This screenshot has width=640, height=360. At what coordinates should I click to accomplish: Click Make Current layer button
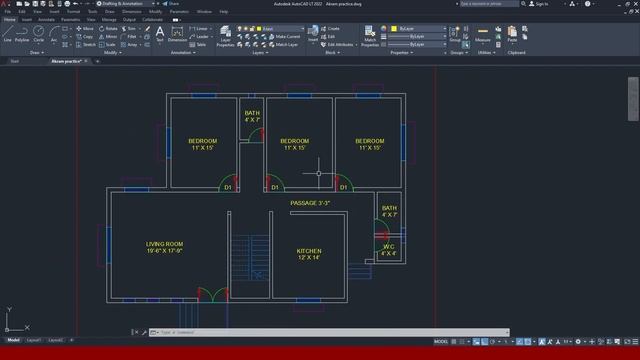pos(284,36)
